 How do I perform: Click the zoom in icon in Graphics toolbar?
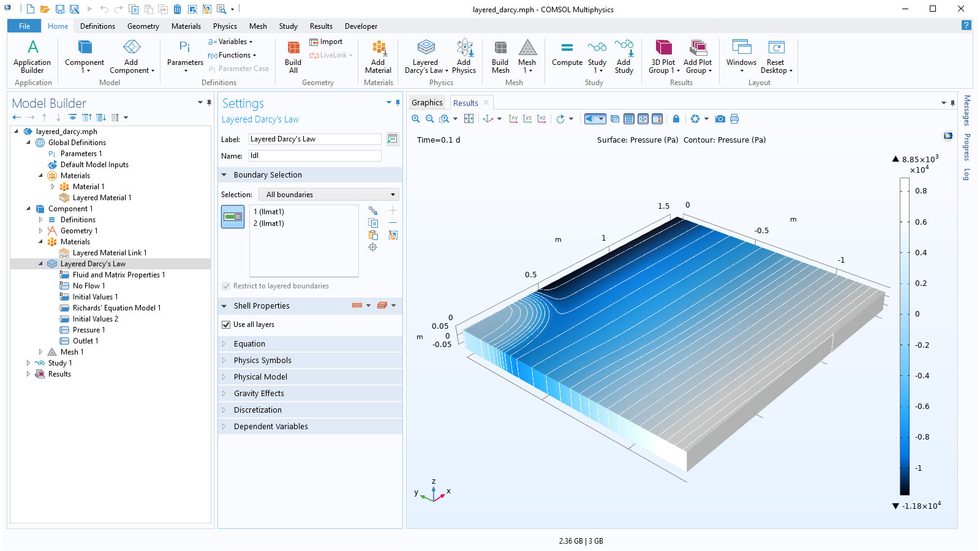pyautogui.click(x=416, y=119)
